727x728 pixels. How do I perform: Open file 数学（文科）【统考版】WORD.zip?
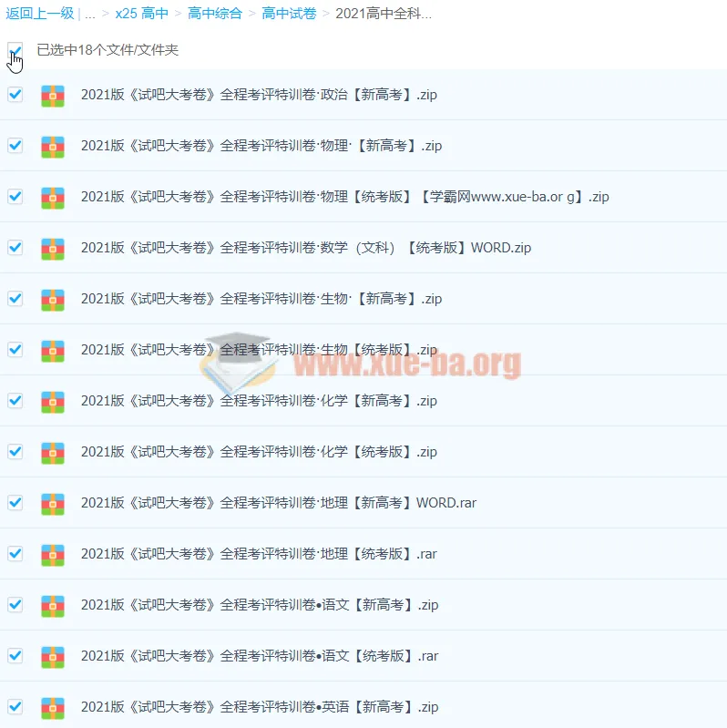tap(306, 248)
